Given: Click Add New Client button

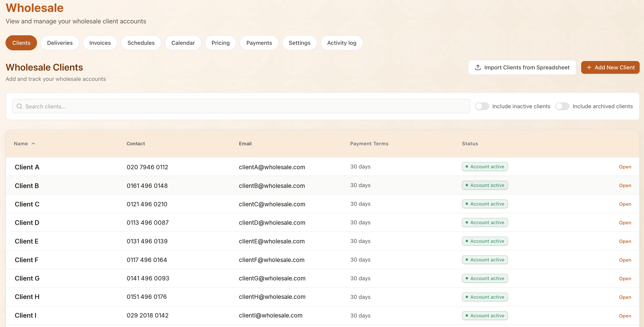Looking at the screenshot, I should click(610, 68).
